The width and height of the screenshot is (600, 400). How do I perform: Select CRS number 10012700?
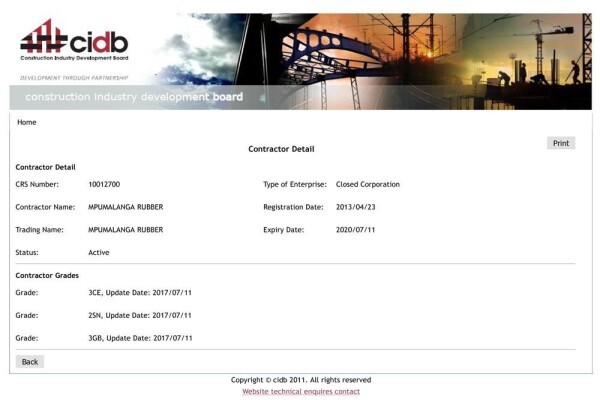pos(104,184)
